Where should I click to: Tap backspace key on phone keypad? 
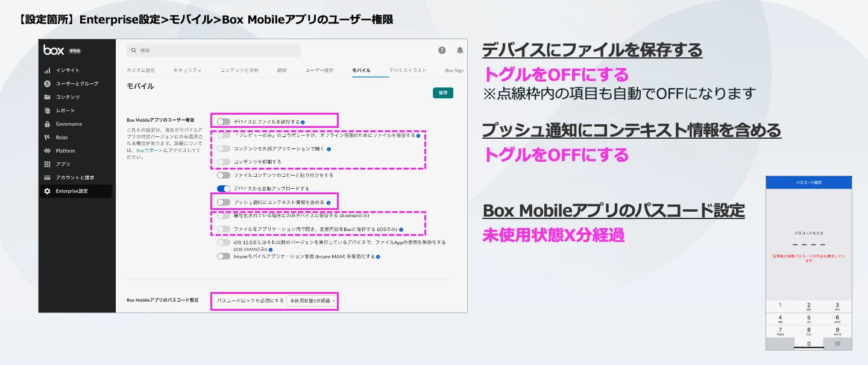pos(837,343)
